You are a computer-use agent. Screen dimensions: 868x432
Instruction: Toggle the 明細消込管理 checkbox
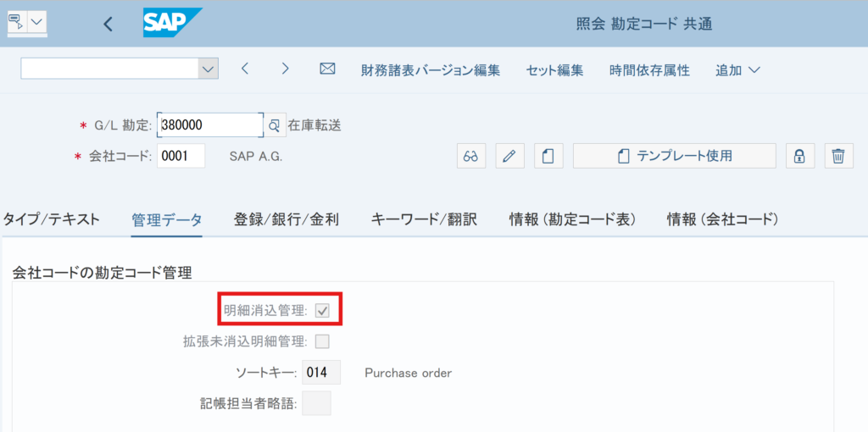point(322,311)
